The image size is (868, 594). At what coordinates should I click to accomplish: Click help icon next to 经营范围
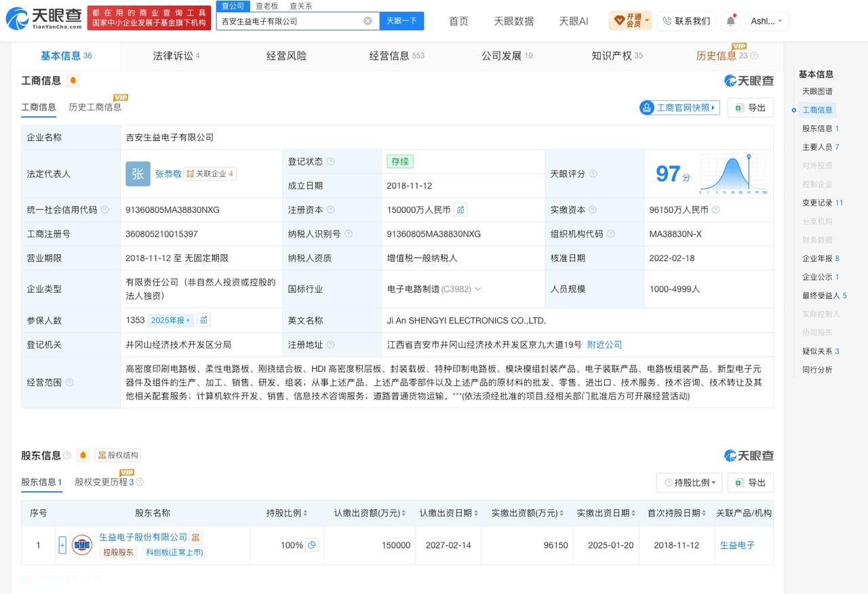pos(69,382)
